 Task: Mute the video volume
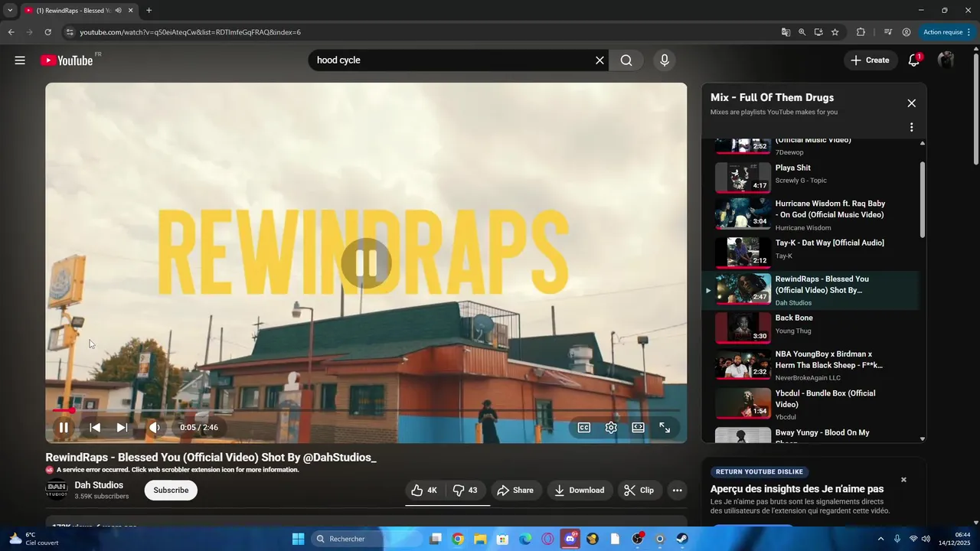[x=155, y=428]
